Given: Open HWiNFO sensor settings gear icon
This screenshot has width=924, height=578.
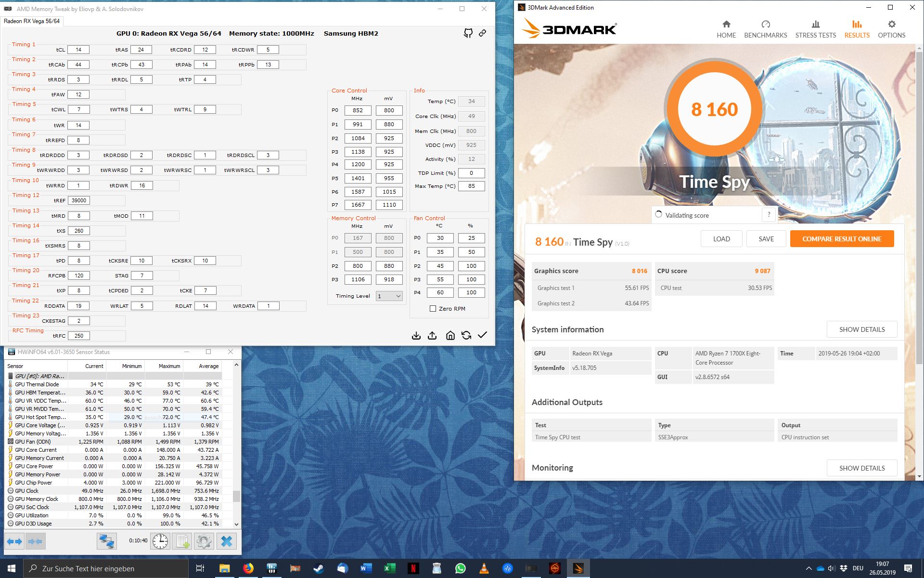Looking at the screenshot, I should click(204, 541).
